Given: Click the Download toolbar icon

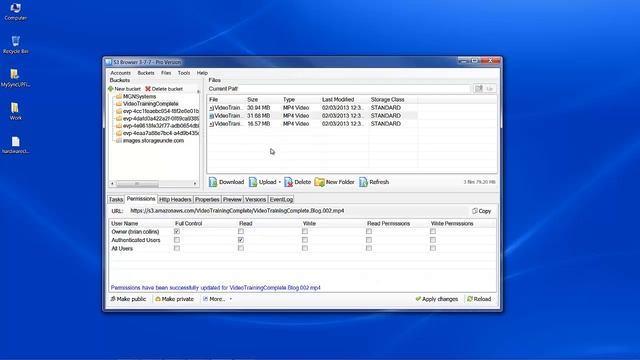Looking at the screenshot, I should coord(213,182).
